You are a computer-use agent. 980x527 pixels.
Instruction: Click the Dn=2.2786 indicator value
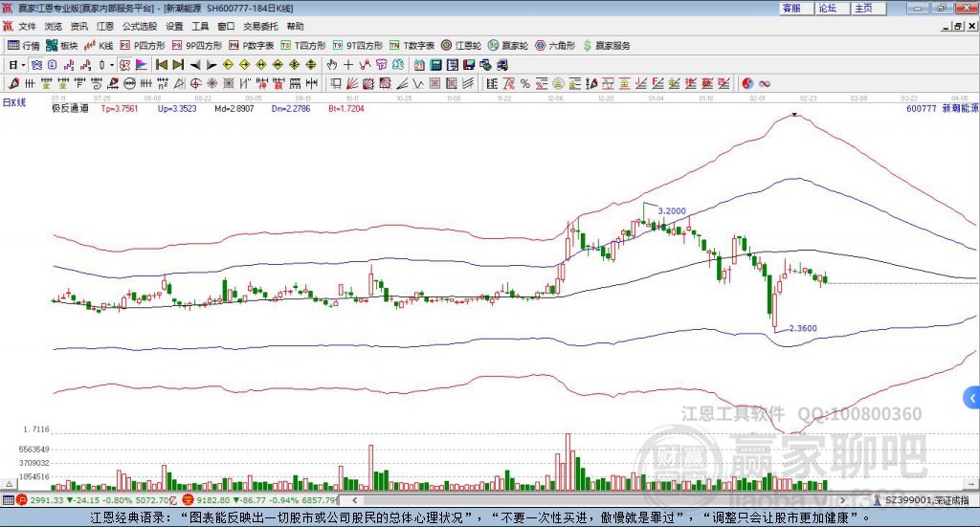point(291,109)
